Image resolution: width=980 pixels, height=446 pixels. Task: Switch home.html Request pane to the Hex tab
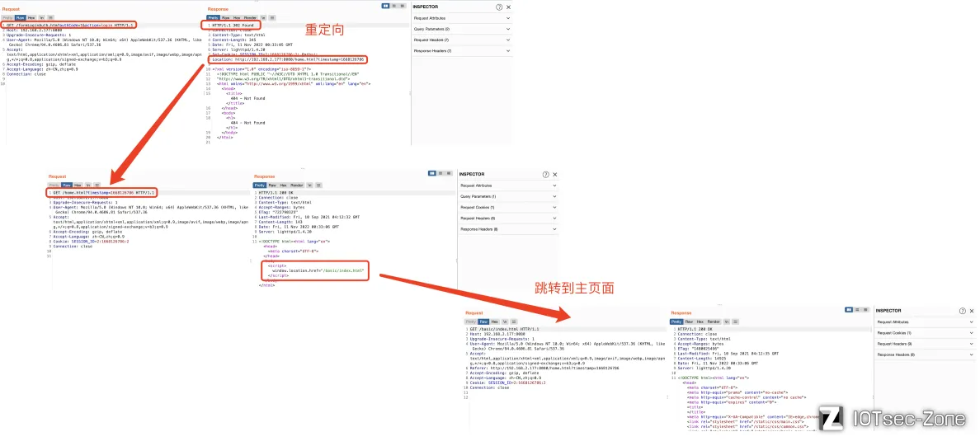(78, 185)
